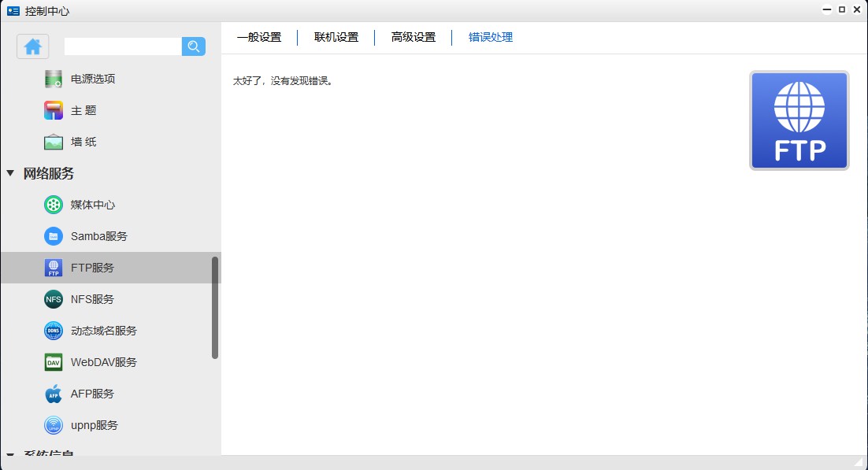
Task: Open WebDAV服务 settings
Action: [x=102, y=362]
